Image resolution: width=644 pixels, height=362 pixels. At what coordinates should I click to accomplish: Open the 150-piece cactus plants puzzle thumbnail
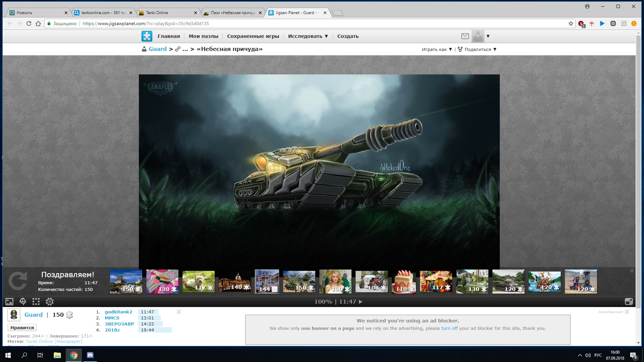pos(299,282)
